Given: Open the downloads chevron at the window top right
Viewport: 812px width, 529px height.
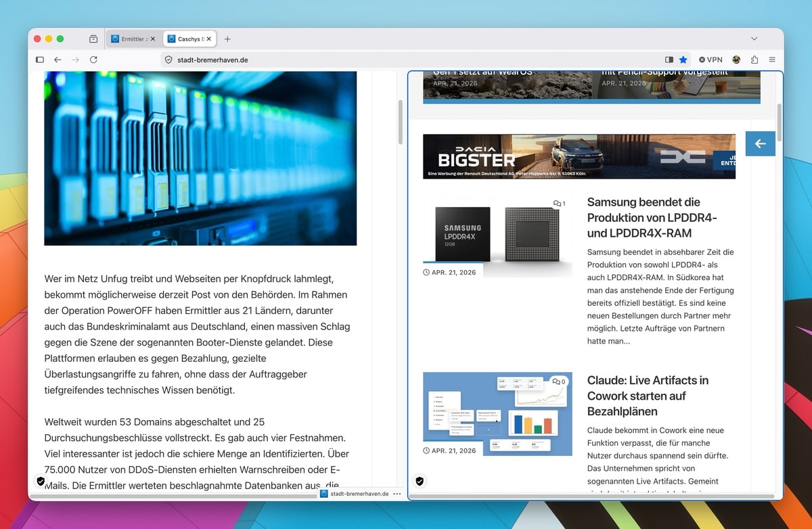Looking at the screenshot, I should [754, 39].
